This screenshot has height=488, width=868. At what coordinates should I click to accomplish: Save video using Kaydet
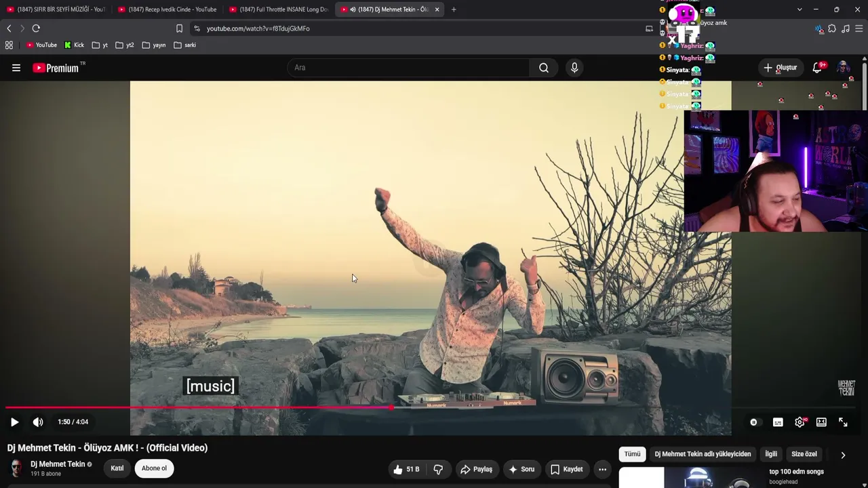click(567, 469)
